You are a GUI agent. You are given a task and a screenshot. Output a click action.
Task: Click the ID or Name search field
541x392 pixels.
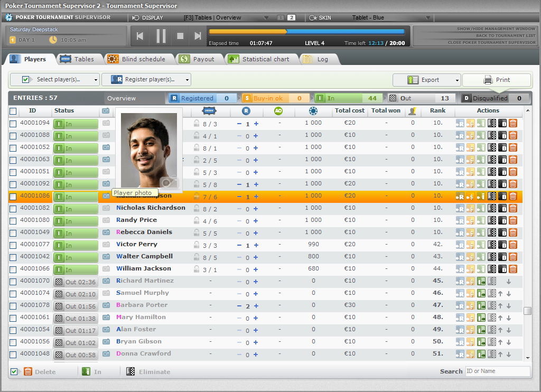pos(497,371)
